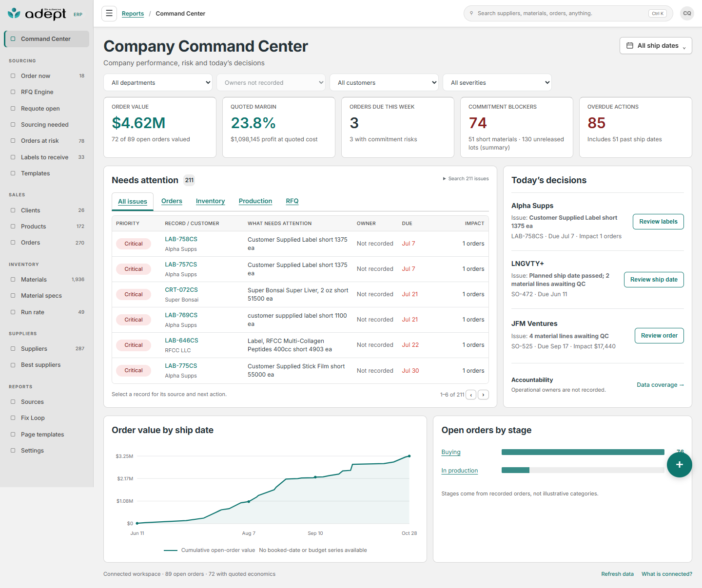Switch to the All issues tab
702x588 pixels.
[133, 202]
